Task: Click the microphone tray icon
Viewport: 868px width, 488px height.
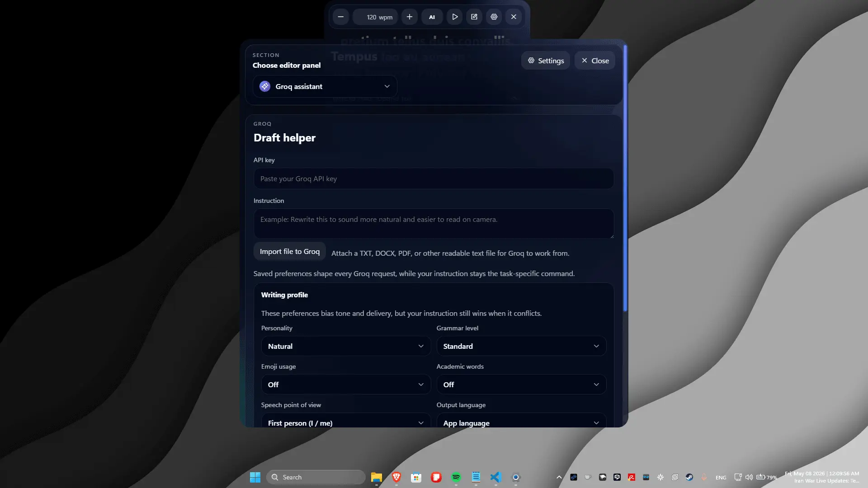Action: pyautogui.click(x=704, y=477)
